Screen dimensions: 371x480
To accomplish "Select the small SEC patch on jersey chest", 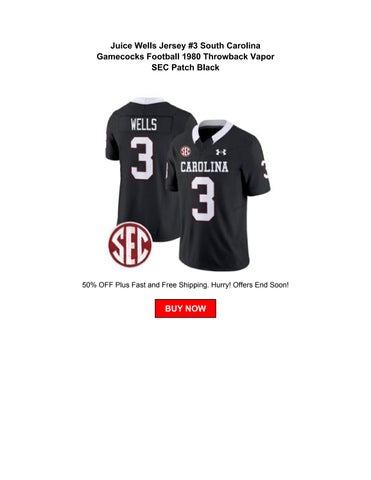I will (x=185, y=152).
